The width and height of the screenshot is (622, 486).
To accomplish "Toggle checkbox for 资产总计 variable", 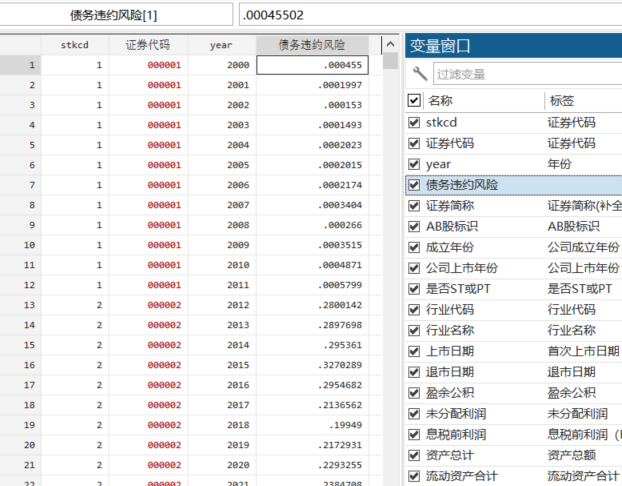I will (414, 455).
